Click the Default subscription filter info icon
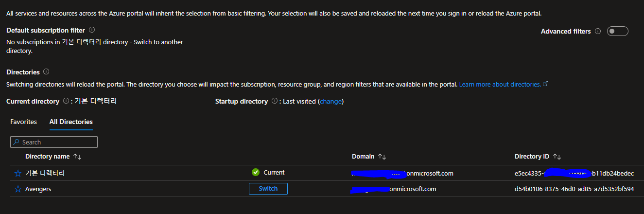 [x=92, y=30]
